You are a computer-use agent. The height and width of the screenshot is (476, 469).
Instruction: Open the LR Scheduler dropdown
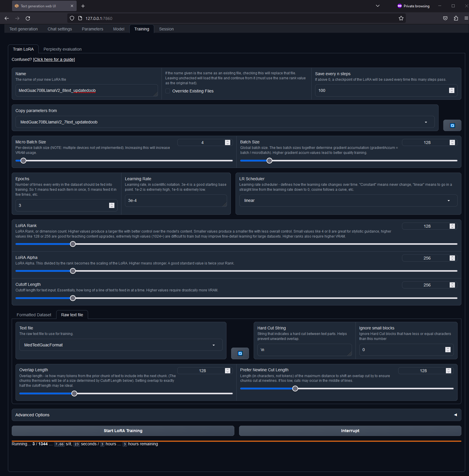348,201
